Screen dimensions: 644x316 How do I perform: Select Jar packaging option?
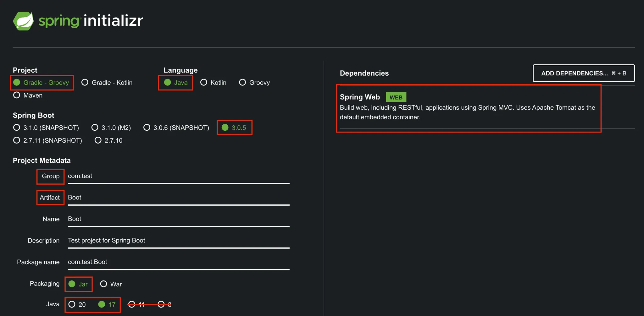pos(78,284)
